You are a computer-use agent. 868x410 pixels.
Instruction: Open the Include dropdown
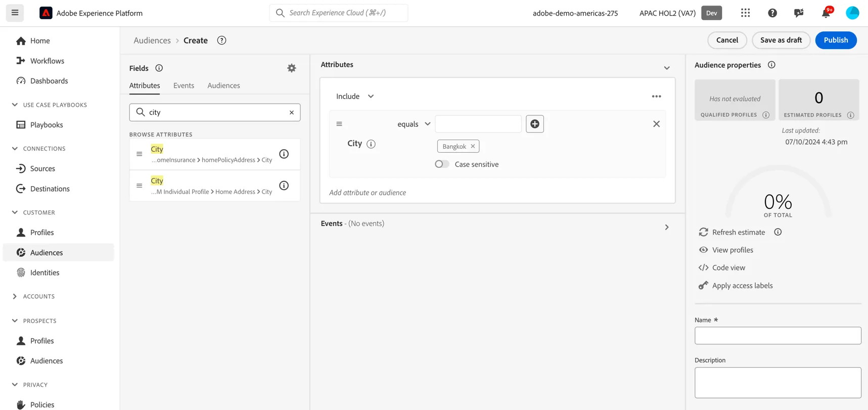coord(355,96)
